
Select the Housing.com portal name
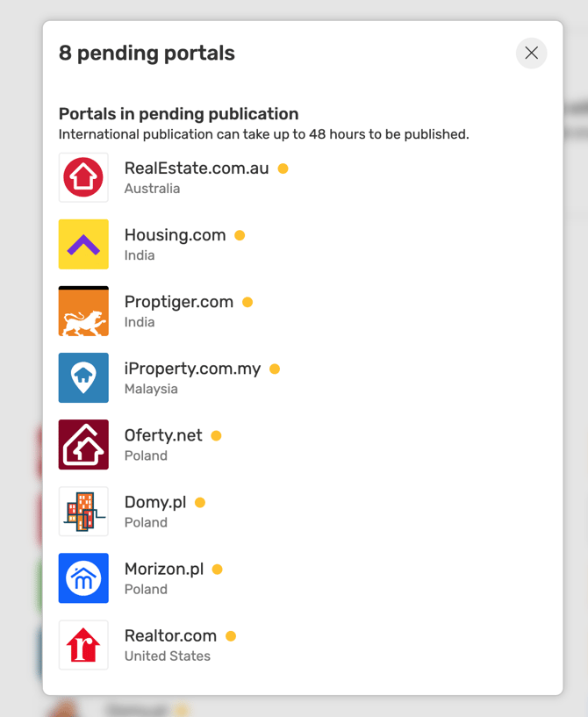(x=176, y=235)
